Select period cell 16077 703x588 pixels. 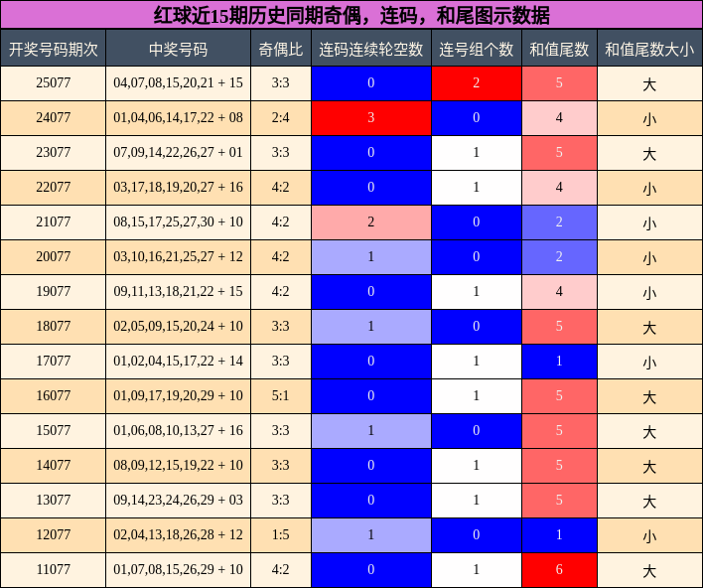click(x=53, y=396)
